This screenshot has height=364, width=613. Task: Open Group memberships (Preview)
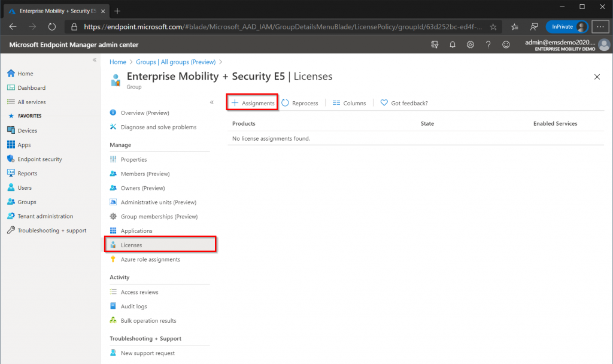(154, 217)
